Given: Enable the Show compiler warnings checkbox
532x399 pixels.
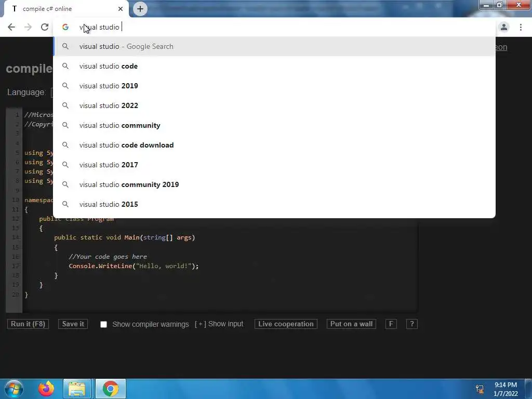Looking at the screenshot, I should pos(104,324).
